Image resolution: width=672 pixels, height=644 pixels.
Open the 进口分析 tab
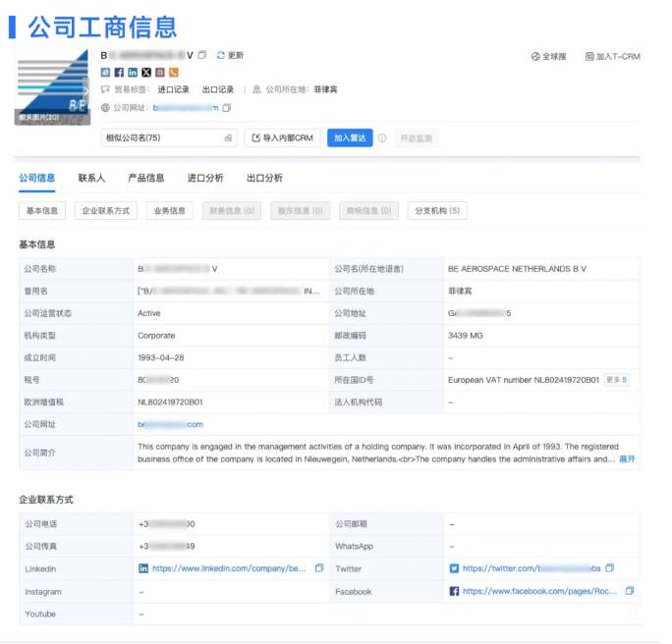(205, 179)
